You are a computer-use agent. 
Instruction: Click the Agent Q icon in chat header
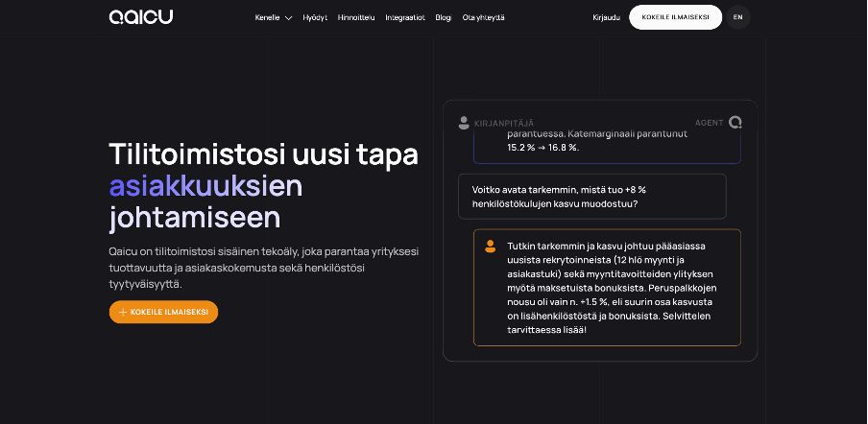click(x=735, y=123)
